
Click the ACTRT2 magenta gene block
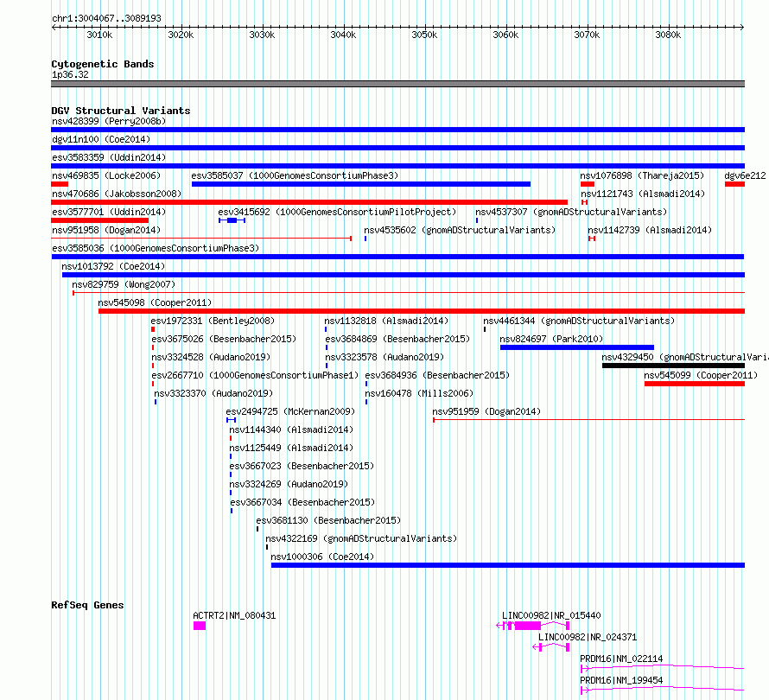pyautogui.click(x=200, y=626)
